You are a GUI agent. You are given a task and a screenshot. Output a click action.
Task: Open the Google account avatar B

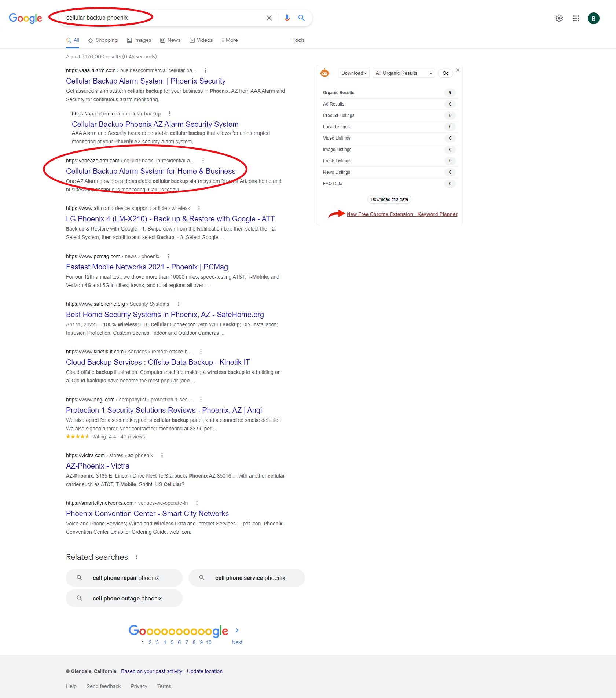[593, 18]
